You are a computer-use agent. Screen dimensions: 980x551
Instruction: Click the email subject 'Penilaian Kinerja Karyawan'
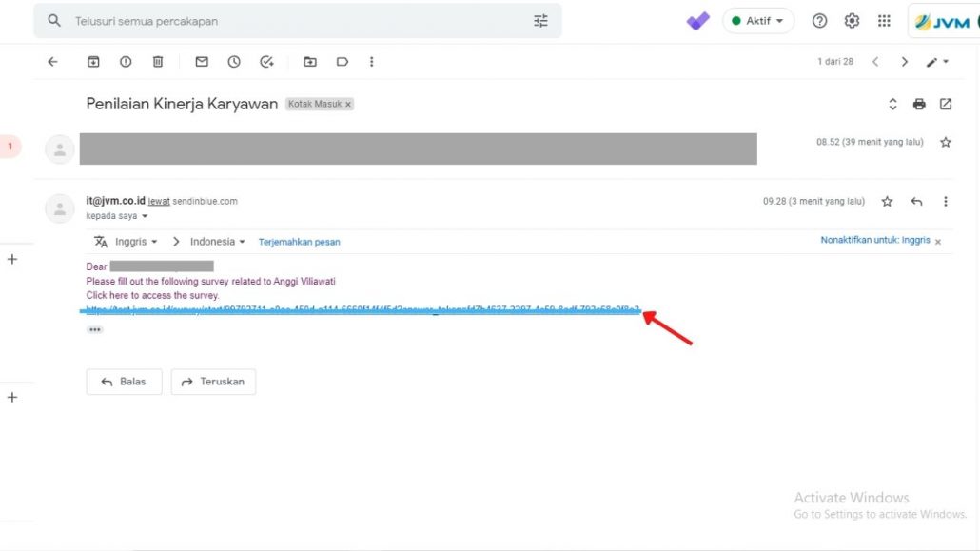tap(182, 104)
